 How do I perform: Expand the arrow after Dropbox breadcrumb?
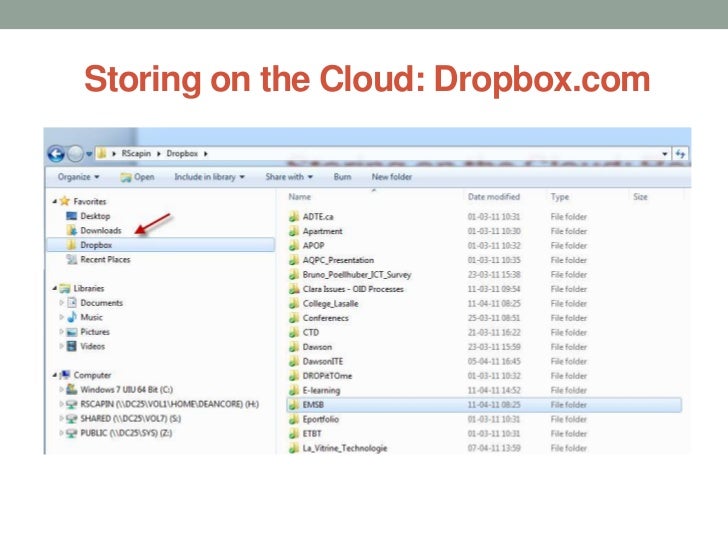coord(205,154)
